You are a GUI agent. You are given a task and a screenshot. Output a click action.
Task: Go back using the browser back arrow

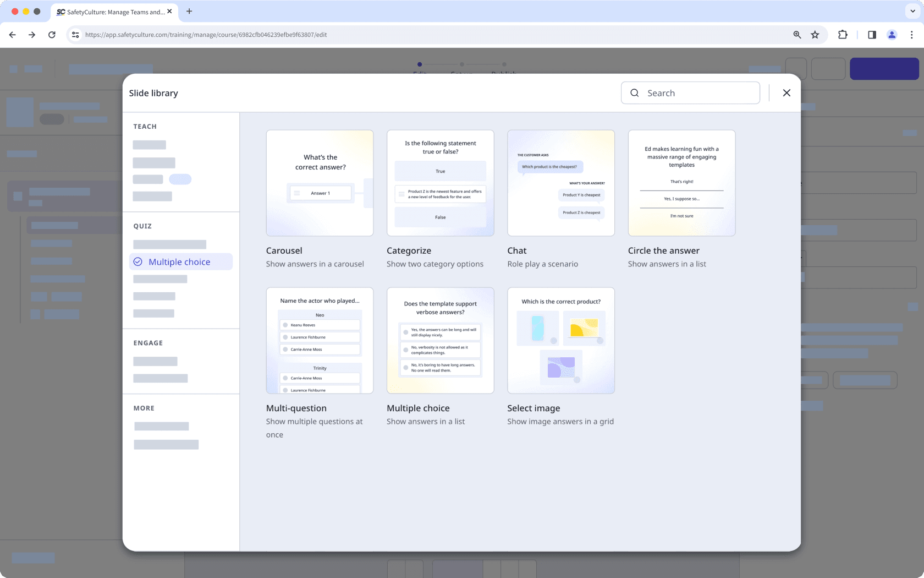click(x=12, y=34)
